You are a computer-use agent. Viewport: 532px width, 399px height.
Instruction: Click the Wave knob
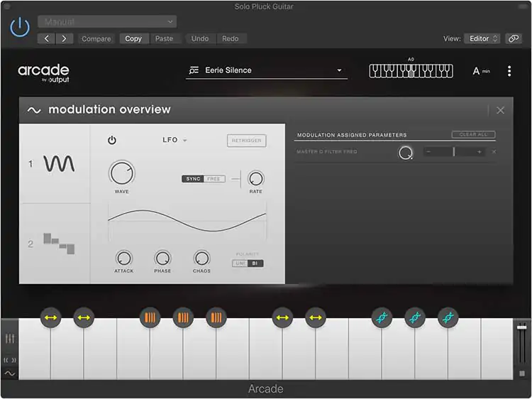121,173
